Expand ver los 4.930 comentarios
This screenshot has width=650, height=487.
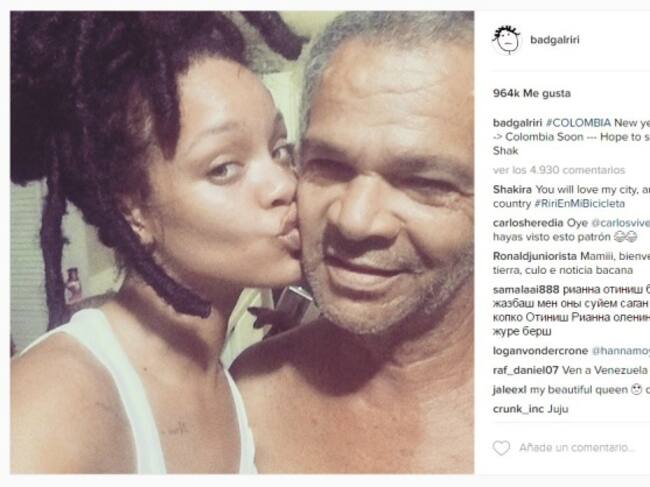(559, 170)
